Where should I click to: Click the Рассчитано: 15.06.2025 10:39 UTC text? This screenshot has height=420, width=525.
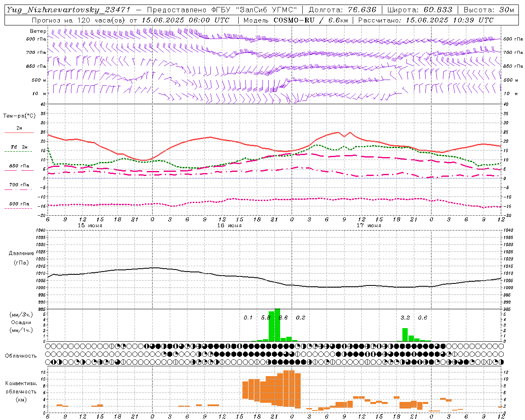pos(426,20)
